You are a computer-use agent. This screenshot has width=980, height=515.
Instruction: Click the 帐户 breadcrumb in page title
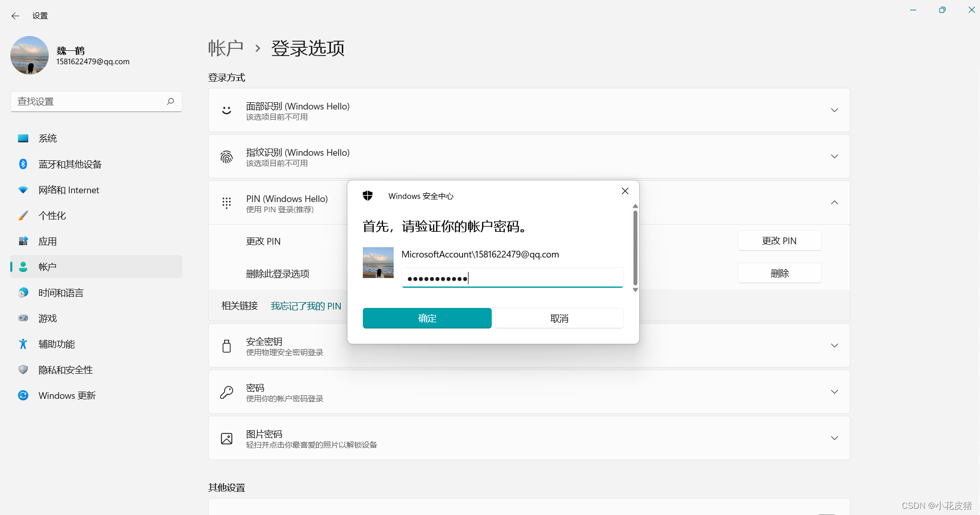[x=226, y=48]
